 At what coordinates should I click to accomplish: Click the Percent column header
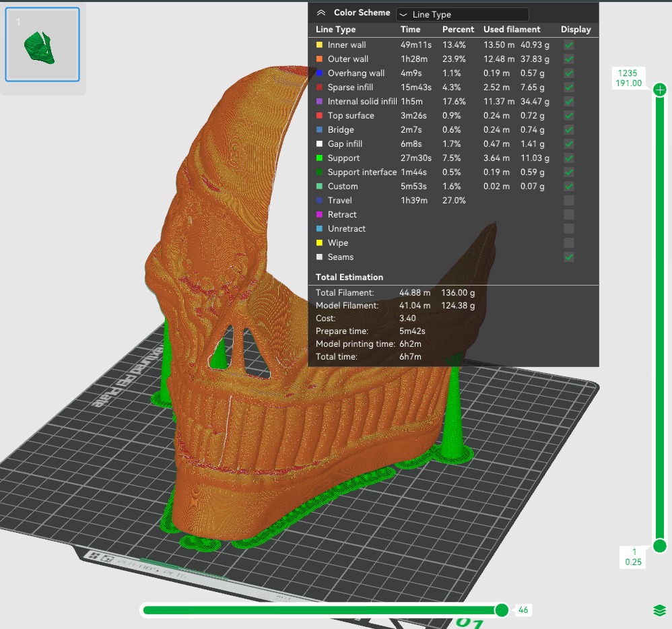pos(458,29)
